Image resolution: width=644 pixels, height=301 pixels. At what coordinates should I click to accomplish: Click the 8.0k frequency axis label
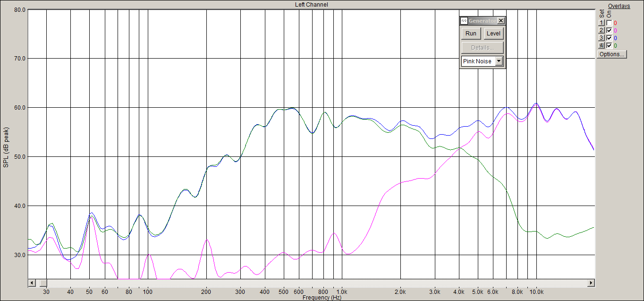point(517,292)
